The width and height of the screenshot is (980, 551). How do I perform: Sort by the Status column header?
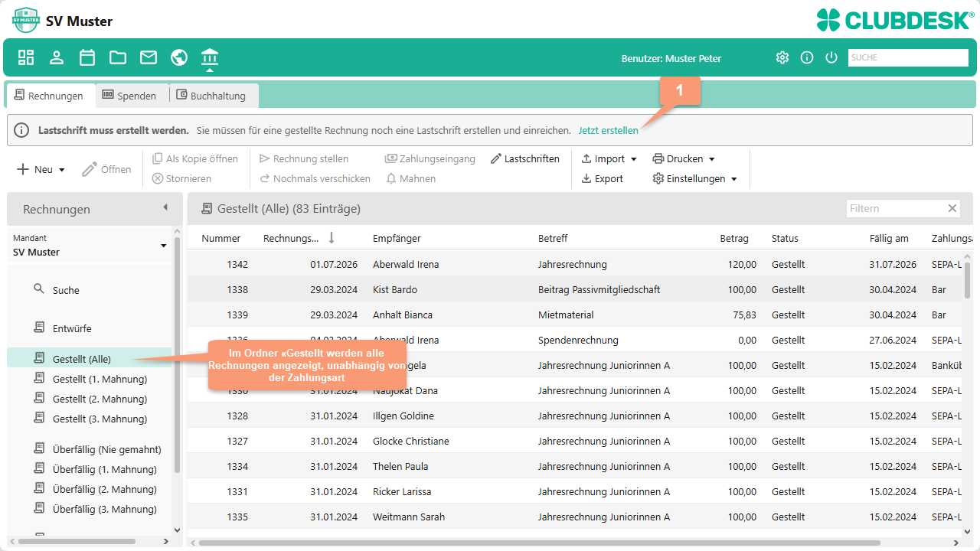click(x=785, y=238)
